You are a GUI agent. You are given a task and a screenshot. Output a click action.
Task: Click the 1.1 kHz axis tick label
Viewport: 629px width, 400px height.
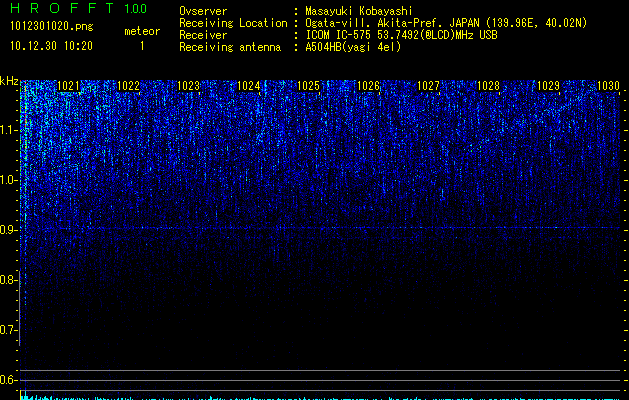pyautogui.click(x=9, y=130)
